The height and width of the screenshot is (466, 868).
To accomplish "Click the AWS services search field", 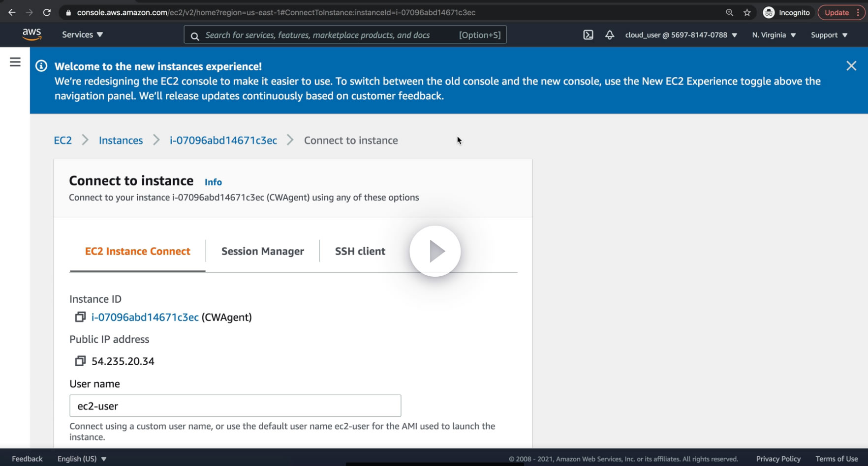I will click(x=345, y=35).
